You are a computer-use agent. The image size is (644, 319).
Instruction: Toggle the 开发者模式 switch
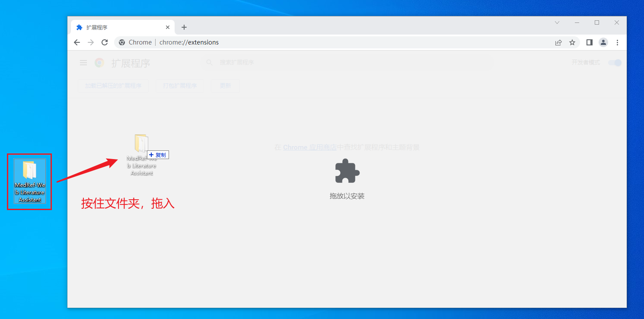click(615, 63)
